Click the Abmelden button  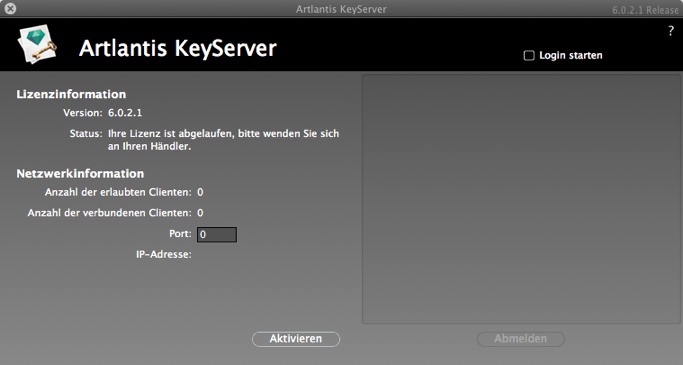pos(521,339)
